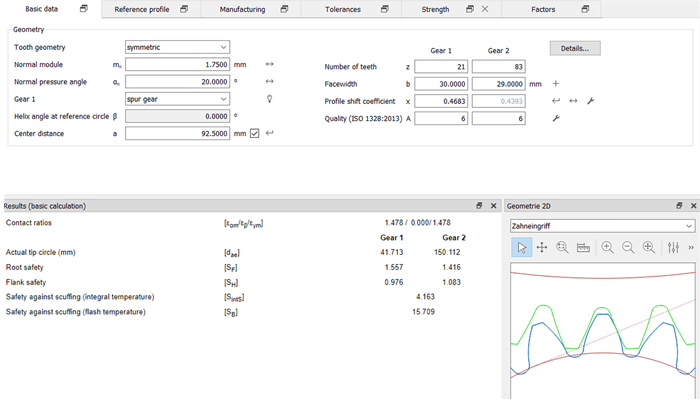Select the measure ruler tool

pyautogui.click(x=583, y=247)
